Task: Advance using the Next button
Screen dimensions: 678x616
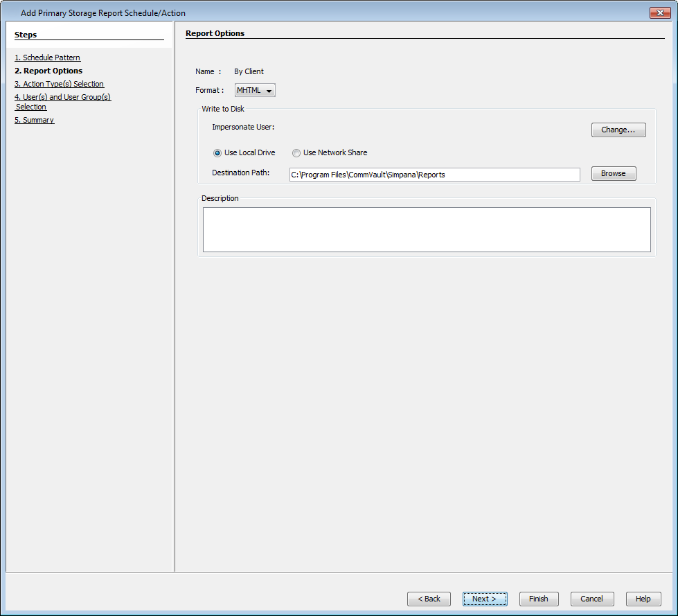Action: click(x=484, y=599)
